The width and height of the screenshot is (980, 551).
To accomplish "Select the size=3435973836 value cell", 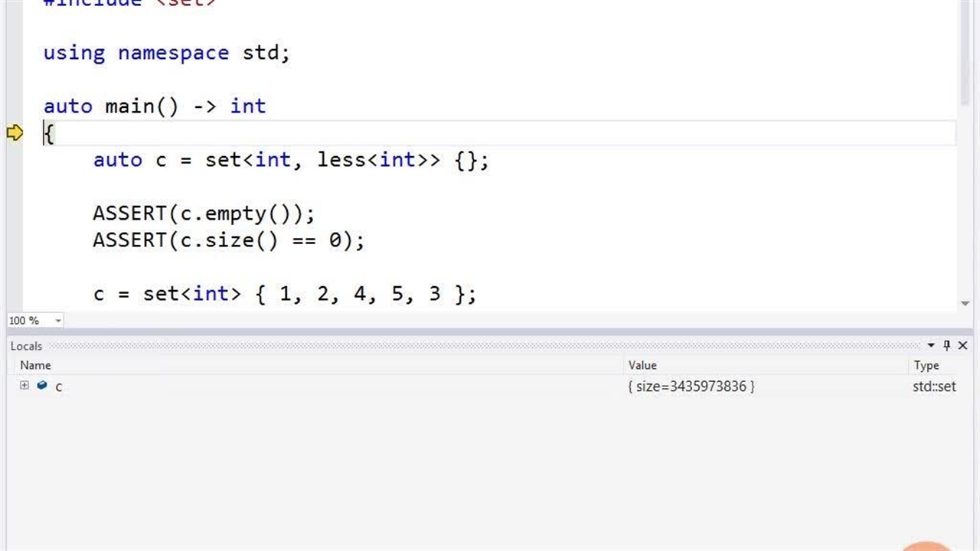I will point(691,386).
